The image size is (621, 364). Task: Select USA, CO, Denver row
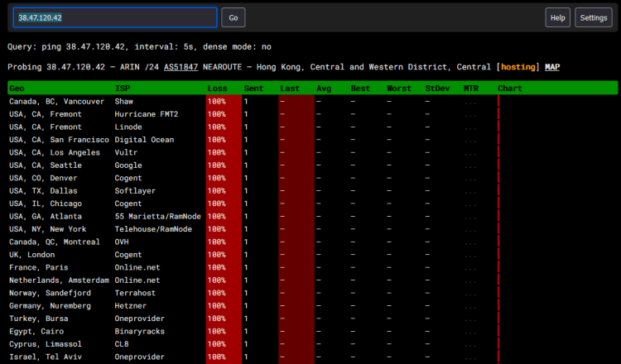pyautogui.click(x=312, y=178)
